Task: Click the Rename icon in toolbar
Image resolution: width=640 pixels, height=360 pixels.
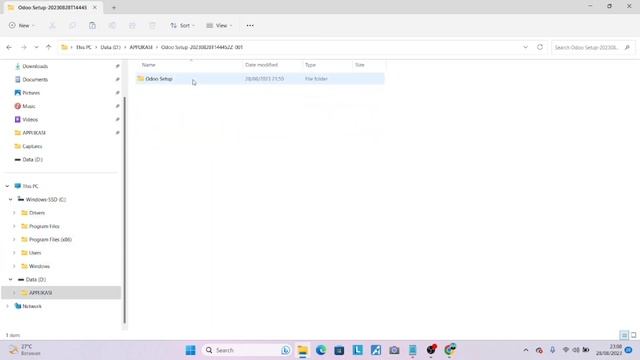Action: click(x=112, y=25)
